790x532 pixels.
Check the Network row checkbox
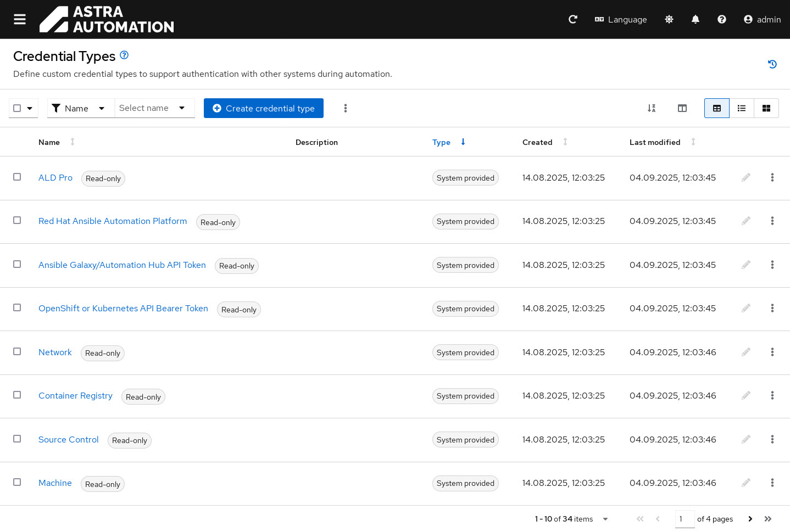17,351
